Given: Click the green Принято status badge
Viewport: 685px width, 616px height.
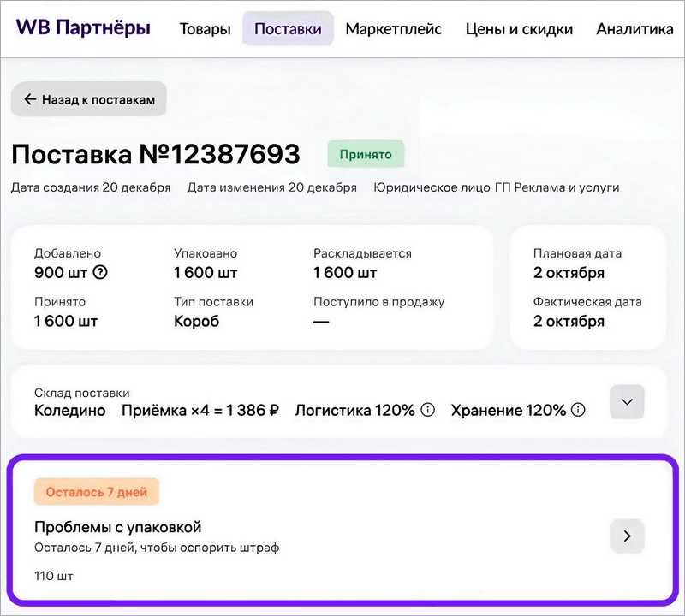Looking at the screenshot, I should [x=366, y=155].
